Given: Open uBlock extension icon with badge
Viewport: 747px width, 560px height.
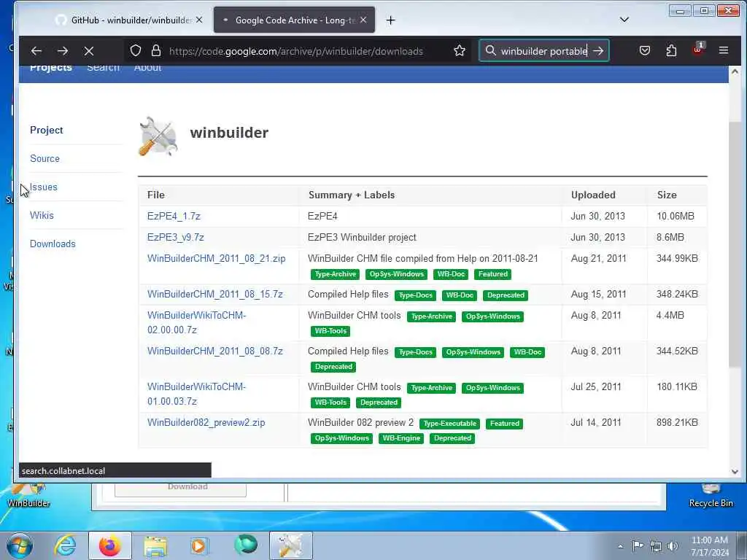Looking at the screenshot, I should click(x=698, y=49).
